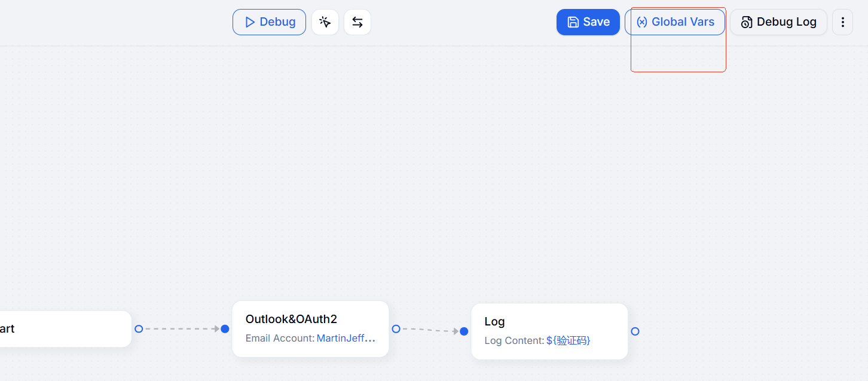This screenshot has width=868, height=381.
Task: Click the cursor sparkle select icon
Action: [325, 22]
